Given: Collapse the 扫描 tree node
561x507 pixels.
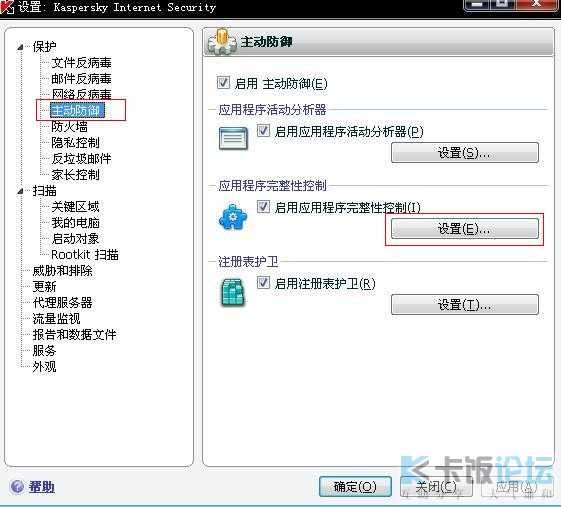Looking at the screenshot, I should click(x=20, y=191).
